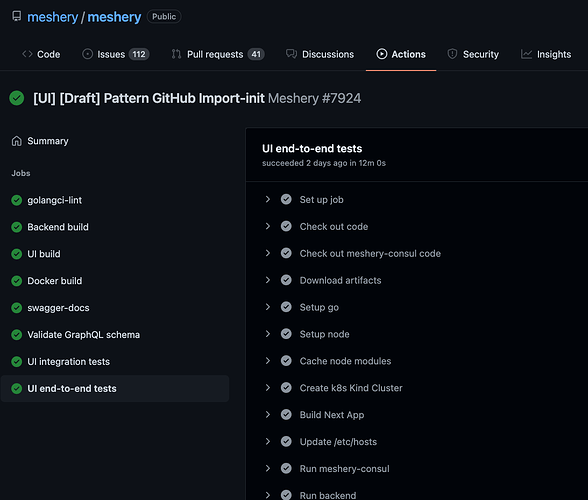Click the Issues circle icon

[x=87, y=54]
